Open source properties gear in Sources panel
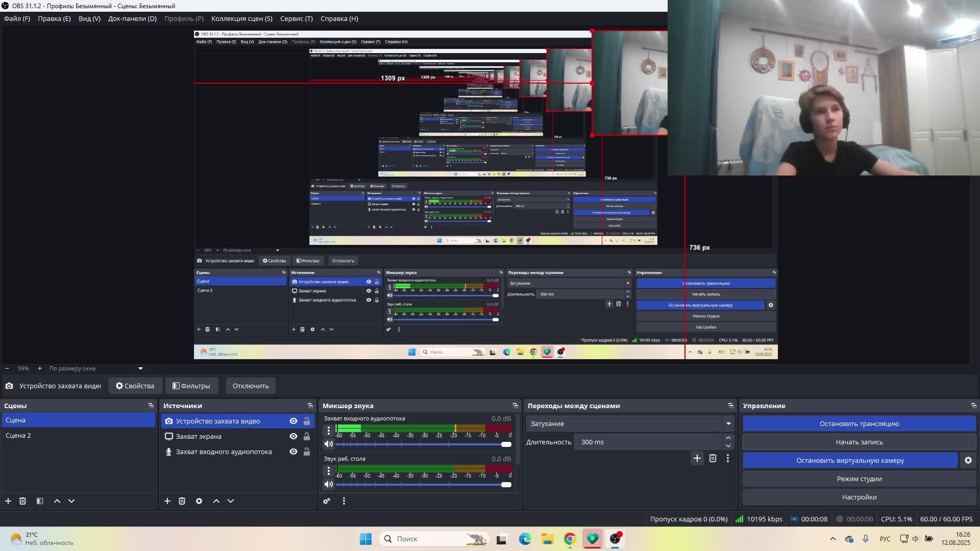This screenshot has width=980, height=551. pyautogui.click(x=199, y=501)
